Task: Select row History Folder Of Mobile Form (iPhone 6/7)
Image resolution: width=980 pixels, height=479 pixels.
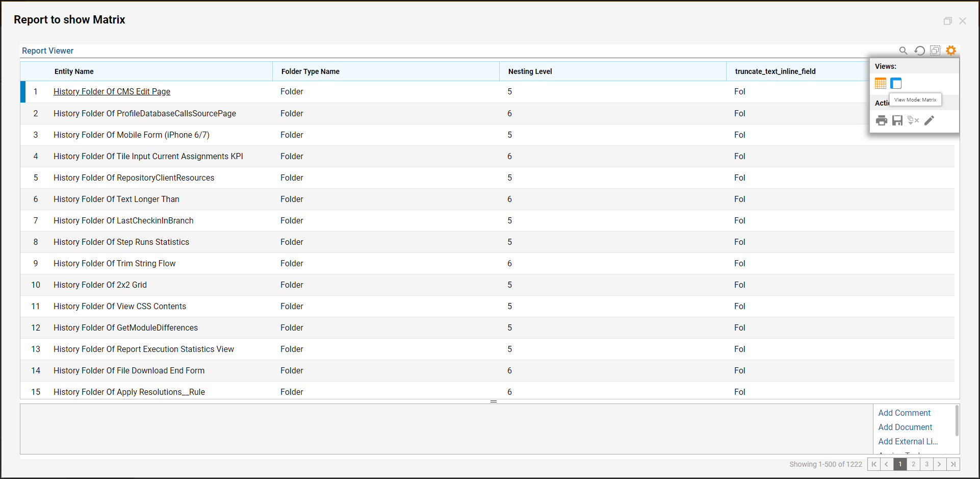Action: (x=487, y=135)
